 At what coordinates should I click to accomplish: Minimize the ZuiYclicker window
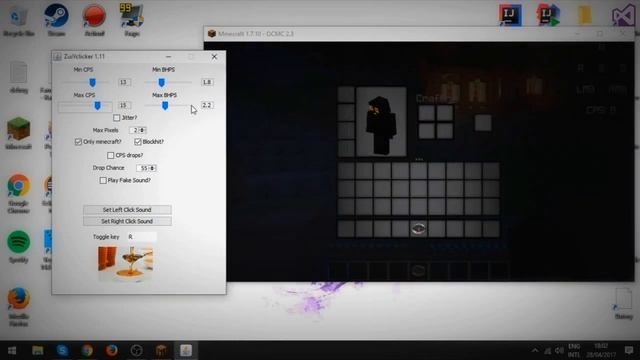[169, 57]
